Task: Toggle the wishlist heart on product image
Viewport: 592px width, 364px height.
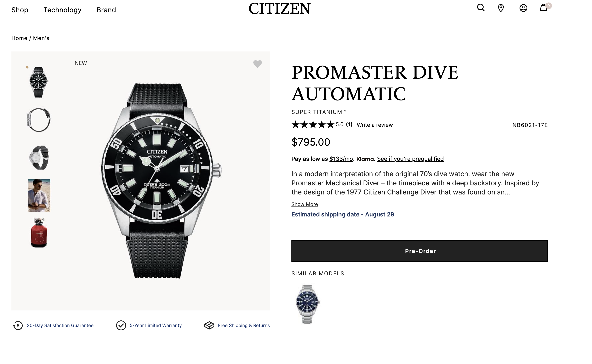Action: click(257, 64)
